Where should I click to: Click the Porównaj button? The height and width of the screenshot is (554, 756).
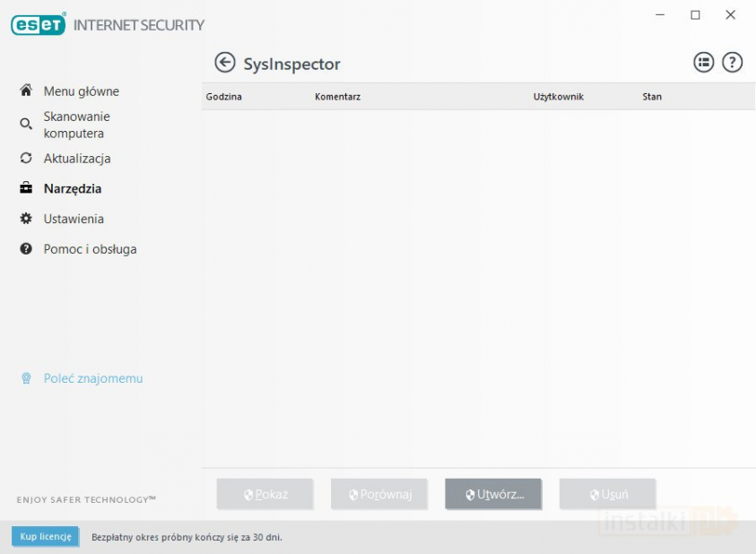pos(379,494)
